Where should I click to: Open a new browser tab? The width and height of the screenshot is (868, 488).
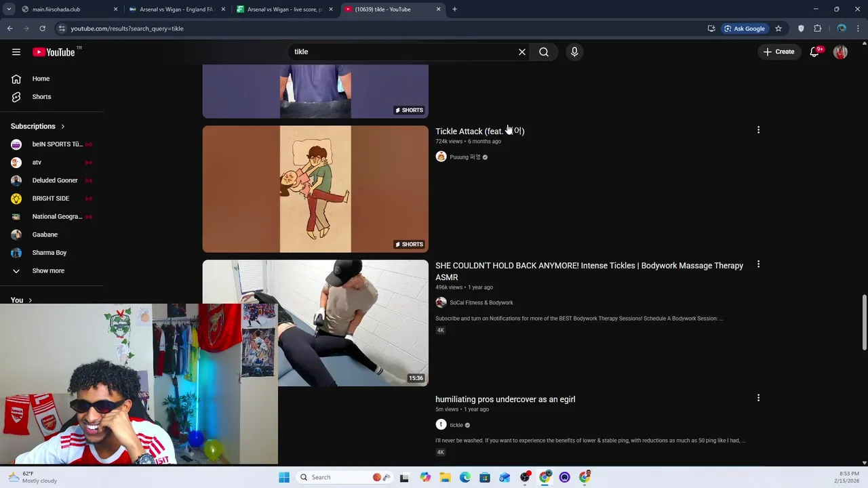point(454,9)
